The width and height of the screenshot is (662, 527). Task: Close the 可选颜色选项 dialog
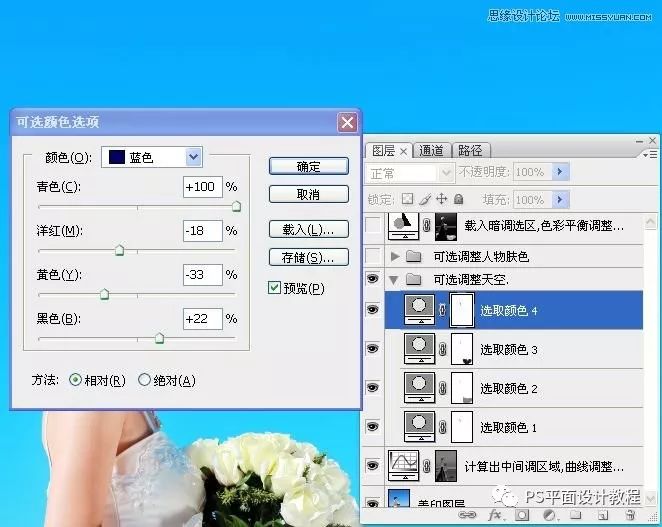[347, 122]
